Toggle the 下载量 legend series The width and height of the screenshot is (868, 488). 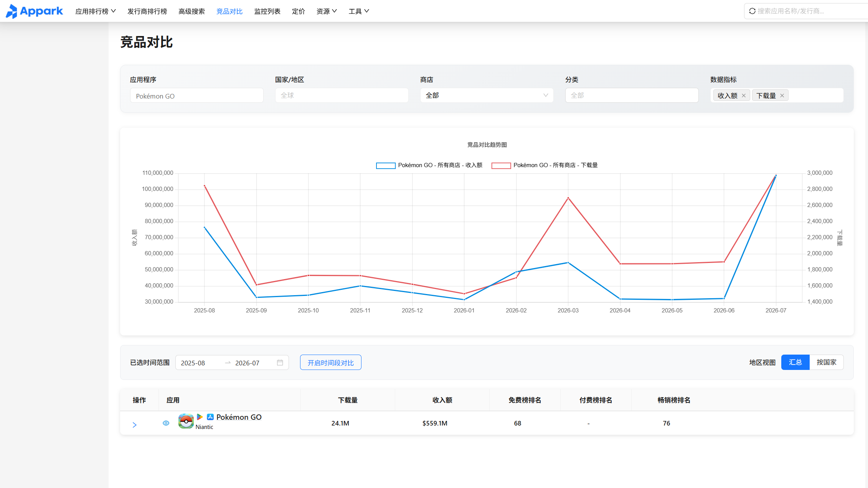[x=545, y=165]
